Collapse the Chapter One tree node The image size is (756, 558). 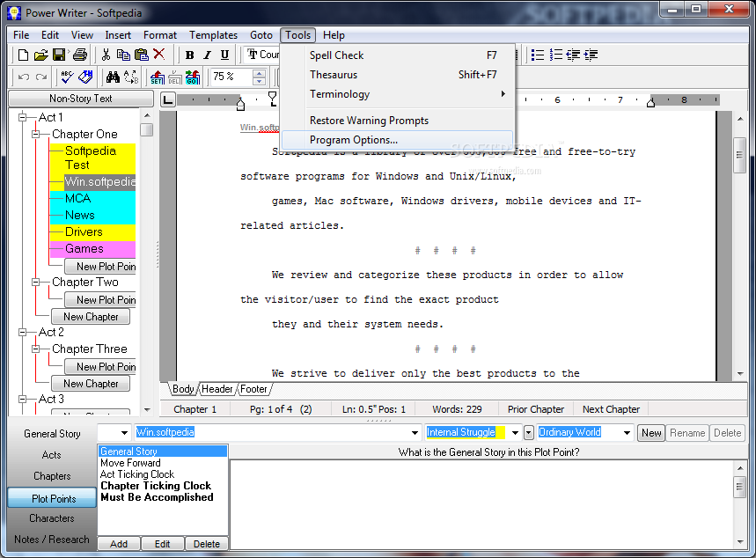pos(36,134)
